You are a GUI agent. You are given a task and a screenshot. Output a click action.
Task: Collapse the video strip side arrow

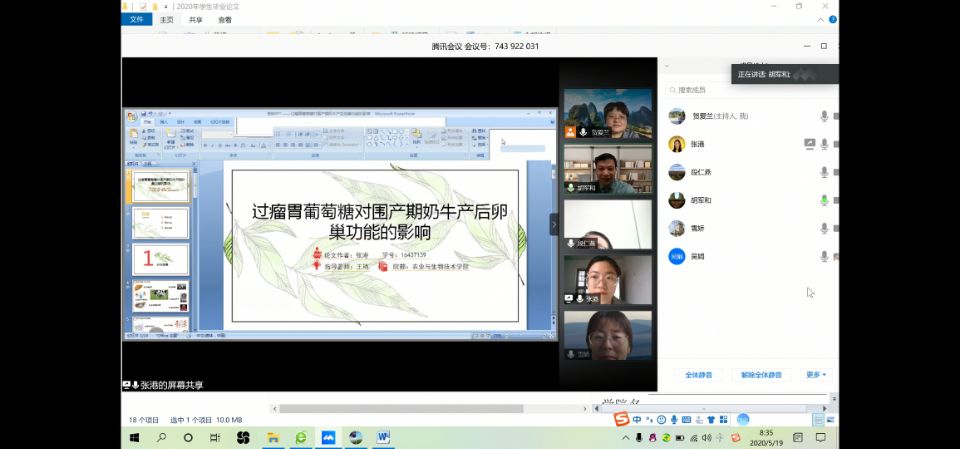tap(554, 225)
